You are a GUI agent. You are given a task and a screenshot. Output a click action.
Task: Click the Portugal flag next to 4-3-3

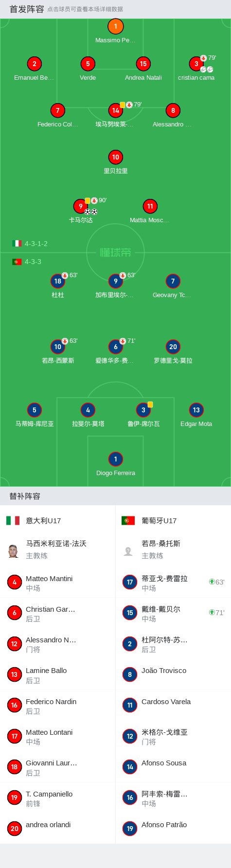pos(17,262)
